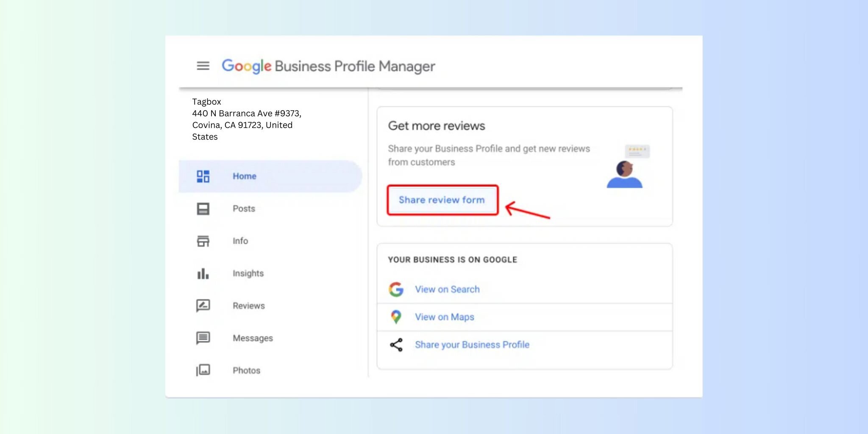Open the hamburger navigation menu

pos(203,66)
